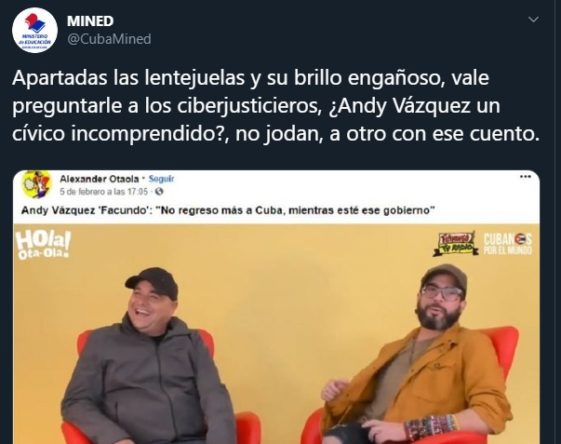561x444 pixels.
Task: Click the Alexander Otaola name link
Action: point(99,179)
